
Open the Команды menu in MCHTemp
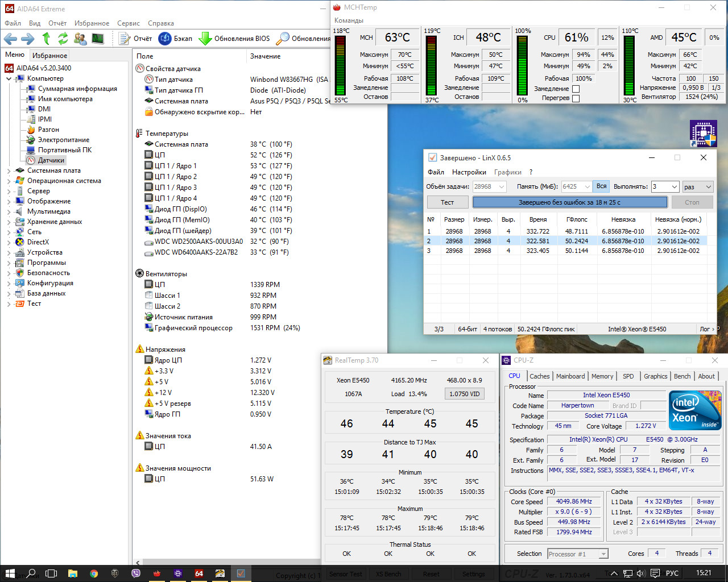[x=349, y=20]
